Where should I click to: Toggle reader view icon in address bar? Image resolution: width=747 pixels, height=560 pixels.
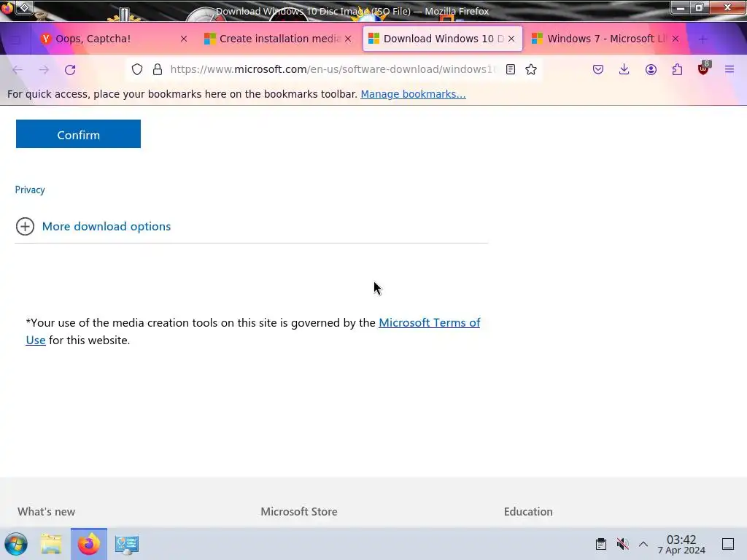coord(510,69)
